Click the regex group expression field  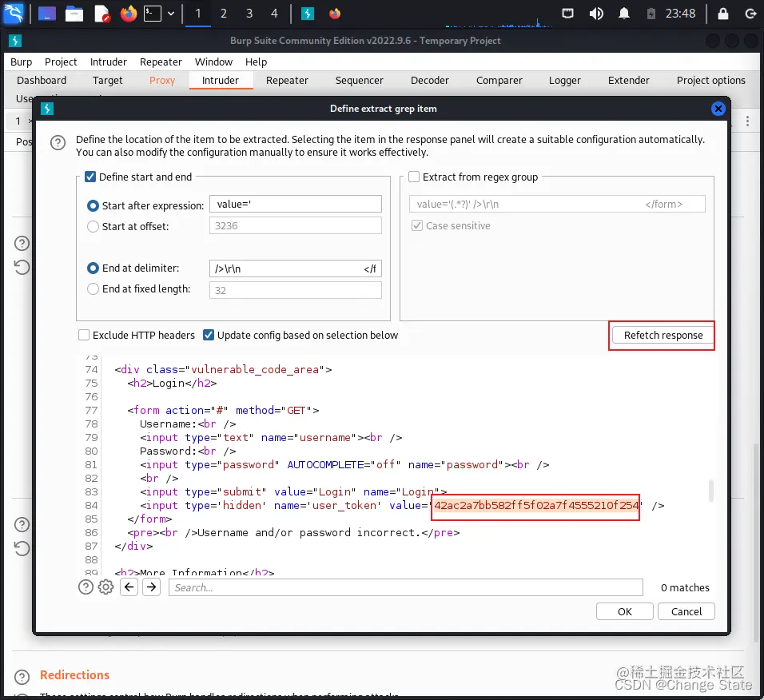tap(557, 204)
